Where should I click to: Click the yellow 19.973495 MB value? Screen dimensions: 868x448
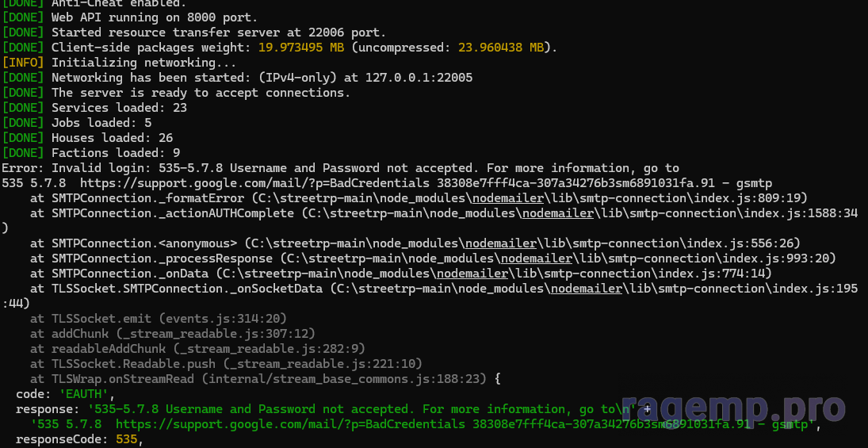[301, 48]
